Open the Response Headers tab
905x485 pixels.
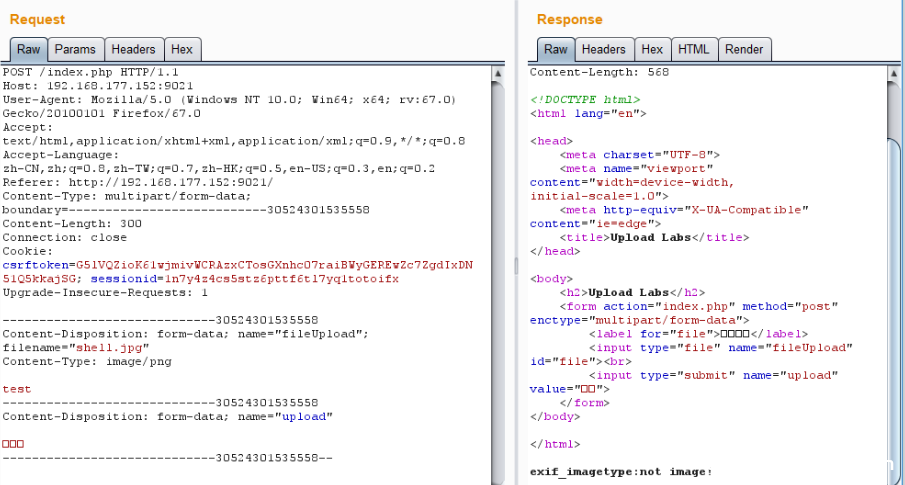(x=603, y=49)
